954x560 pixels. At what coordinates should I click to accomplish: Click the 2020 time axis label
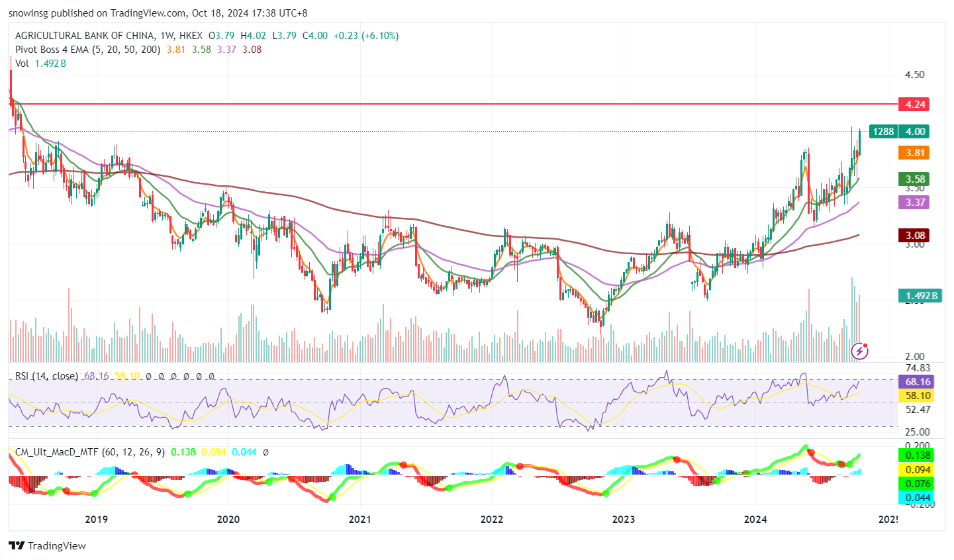click(x=228, y=520)
